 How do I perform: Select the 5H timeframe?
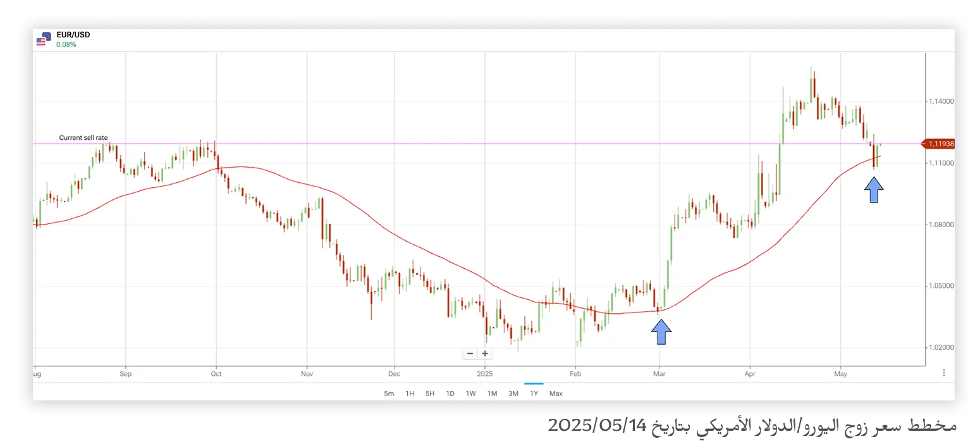click(430, 393)
